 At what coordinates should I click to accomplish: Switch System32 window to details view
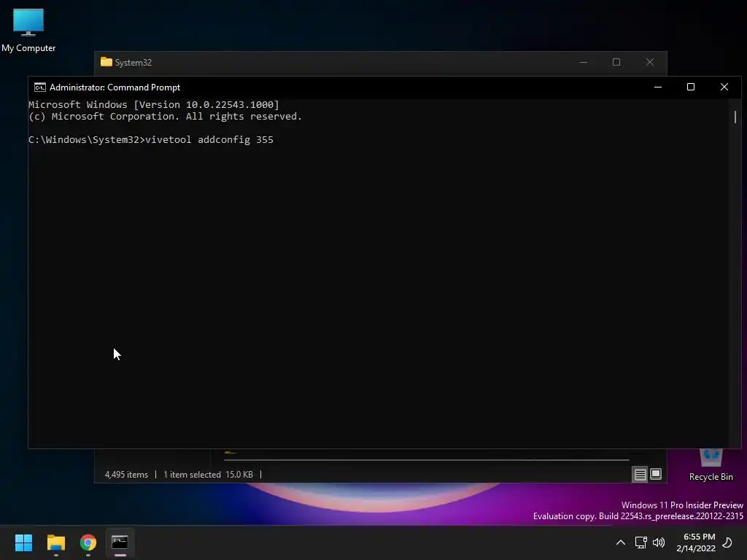(x=640, y=474)
